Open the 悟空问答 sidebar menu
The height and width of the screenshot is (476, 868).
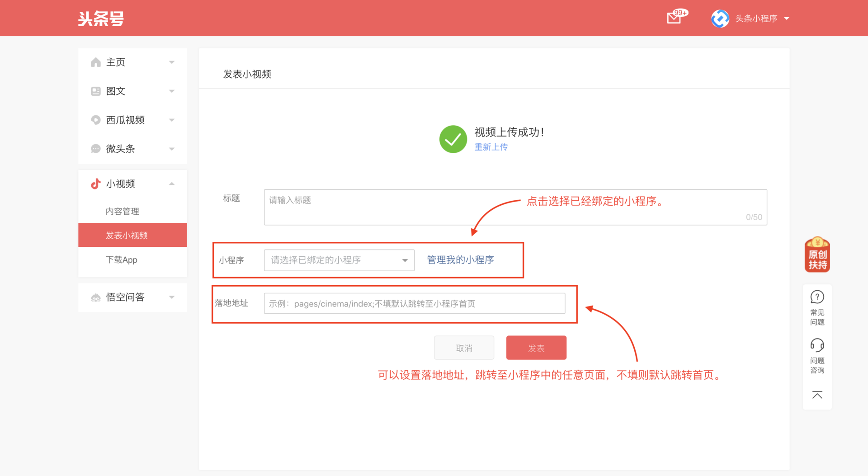point(132,297)
